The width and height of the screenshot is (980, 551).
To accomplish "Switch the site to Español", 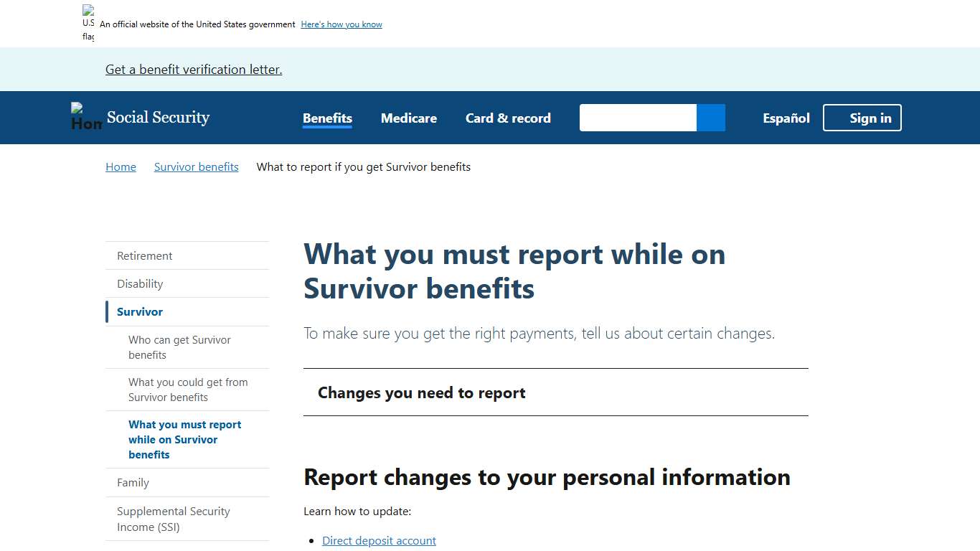I will 786,118.
